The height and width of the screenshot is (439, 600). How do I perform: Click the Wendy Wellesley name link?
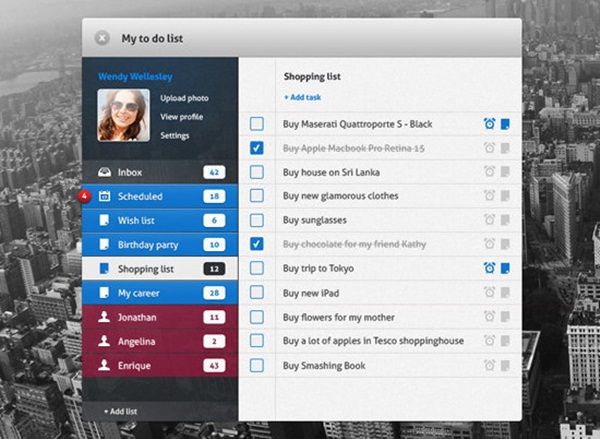pos(135,77)
